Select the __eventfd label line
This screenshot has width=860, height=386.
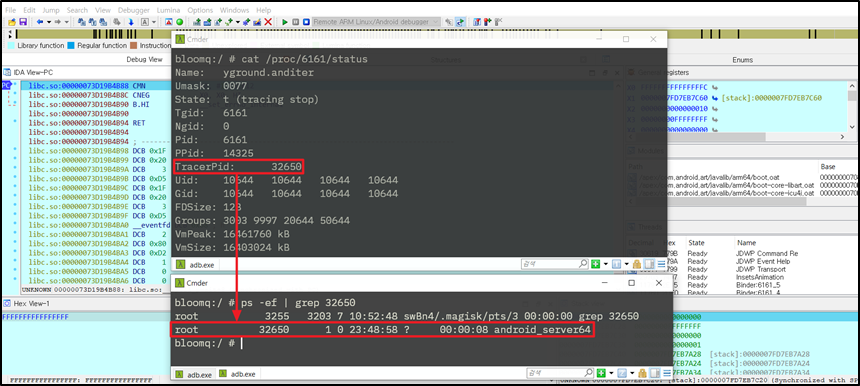pyautogui.click(x=96, y=225)
